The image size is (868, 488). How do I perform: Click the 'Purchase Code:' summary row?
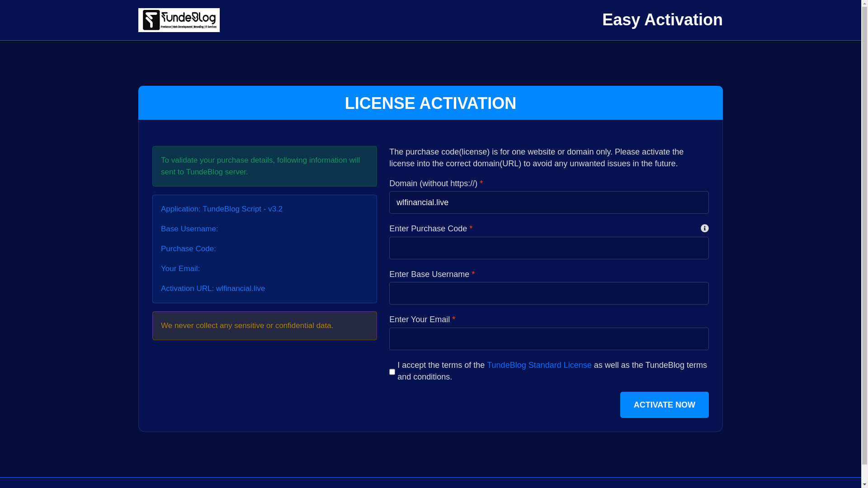[x=189, y=249]
